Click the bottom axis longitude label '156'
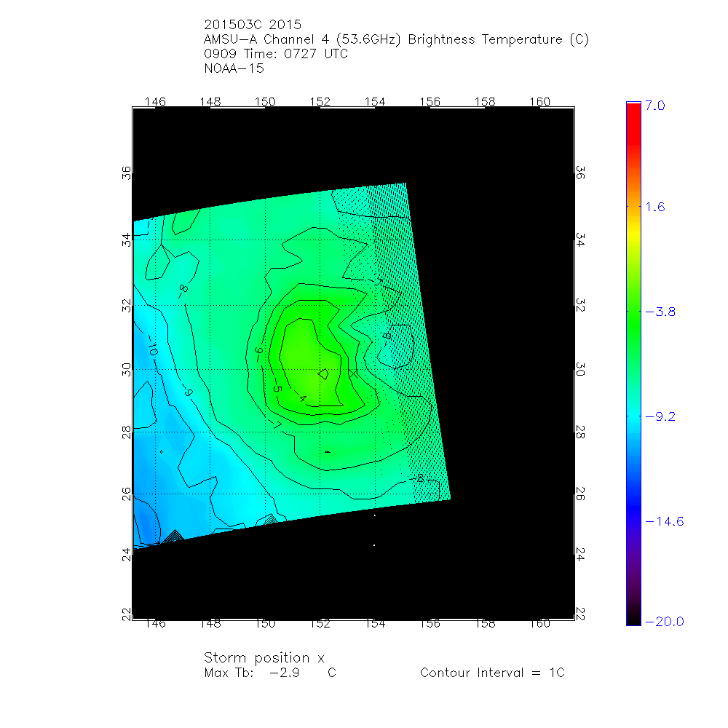This screenshot has height=728, width=728. point(430,624)
